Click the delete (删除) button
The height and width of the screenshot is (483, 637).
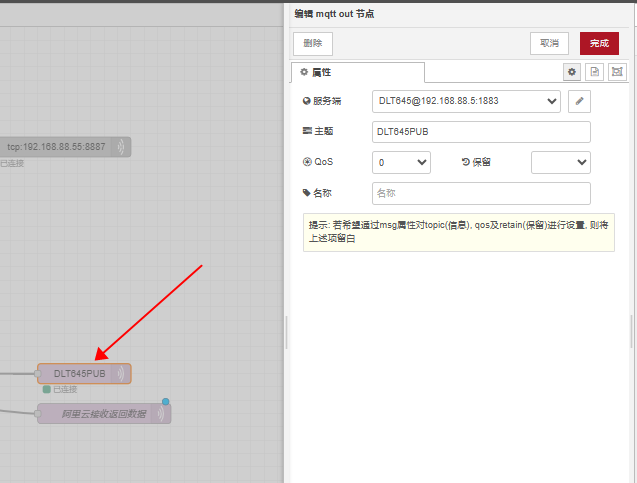(313, 43)
